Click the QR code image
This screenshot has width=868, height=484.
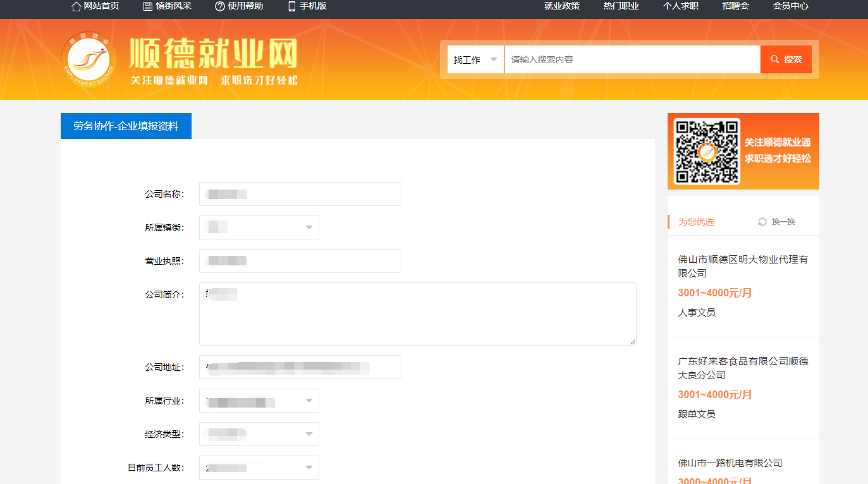tap(706, 151)
